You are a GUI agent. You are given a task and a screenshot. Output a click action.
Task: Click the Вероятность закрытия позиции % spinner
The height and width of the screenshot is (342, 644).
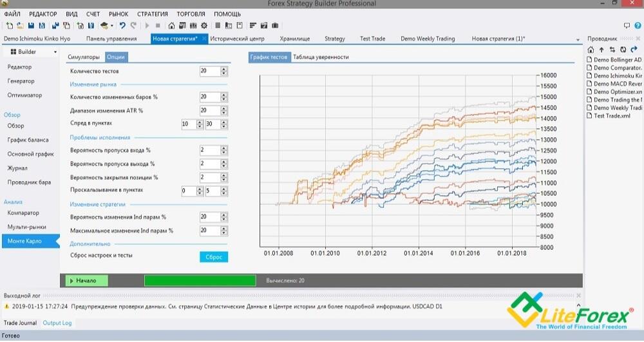pos(224,177)
